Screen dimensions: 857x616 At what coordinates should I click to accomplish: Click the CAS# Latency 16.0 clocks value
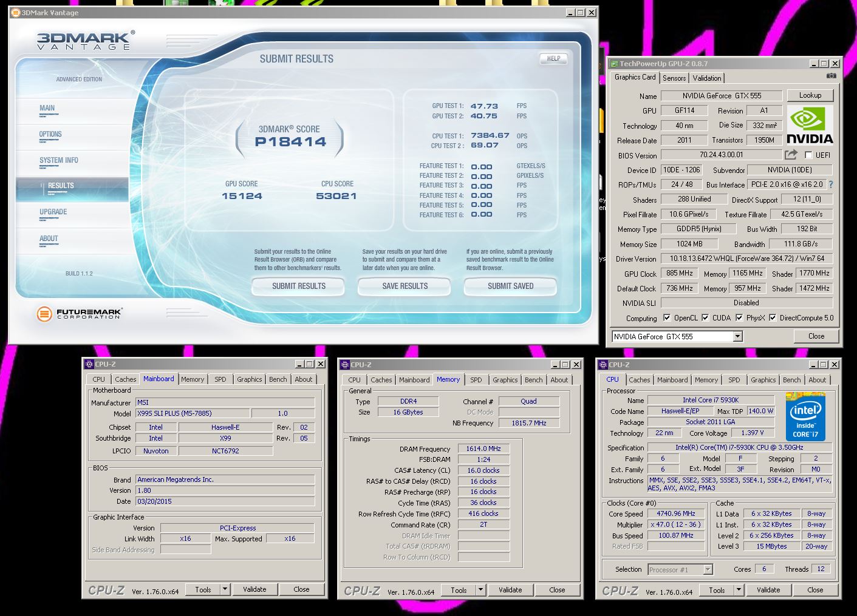(483, 470)
